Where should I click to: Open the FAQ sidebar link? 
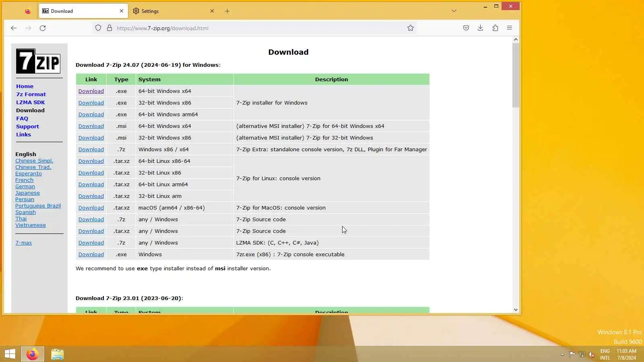(22, 119)
